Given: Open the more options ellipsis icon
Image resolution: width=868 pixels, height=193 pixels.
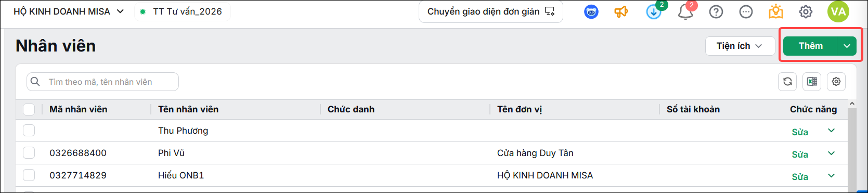Looking at the screenshot, I should click(746, 11).
